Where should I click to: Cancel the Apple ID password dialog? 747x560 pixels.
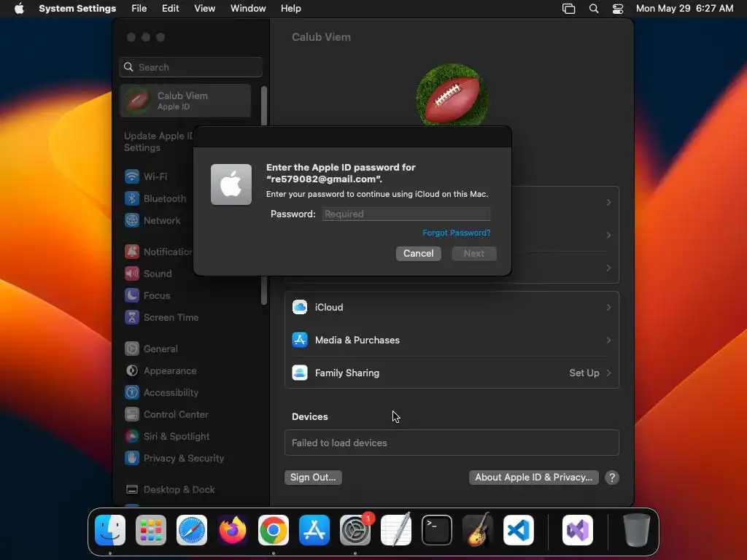tap(418, 254)
